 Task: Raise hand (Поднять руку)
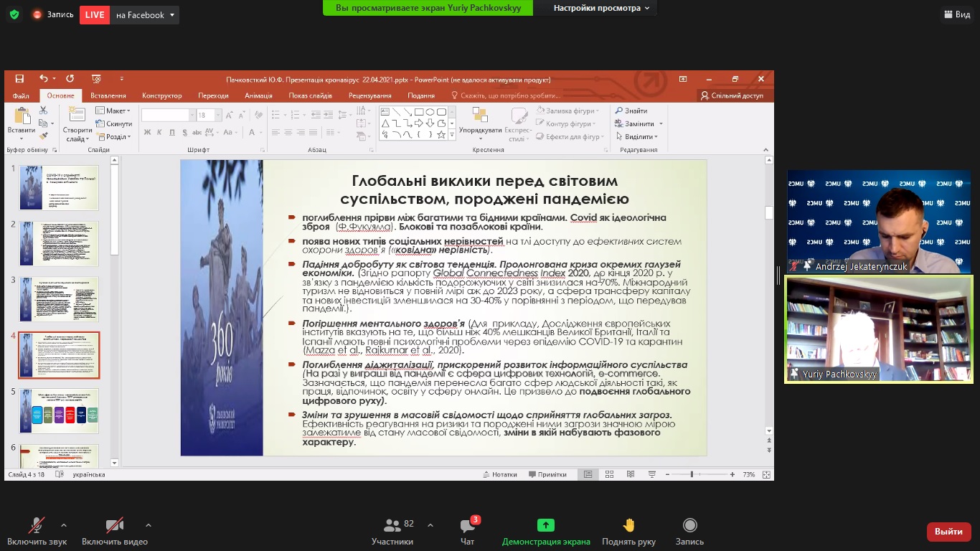[x=628, y=532]
